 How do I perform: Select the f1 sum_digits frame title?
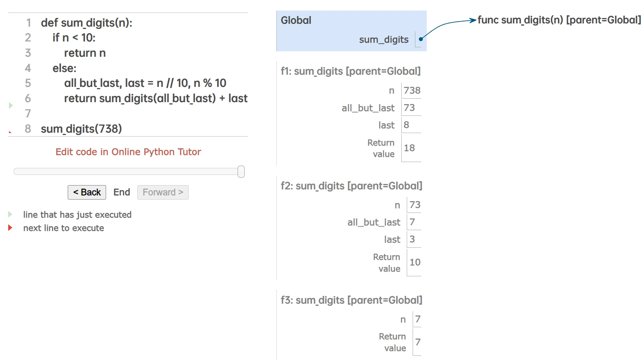[350, 71]
